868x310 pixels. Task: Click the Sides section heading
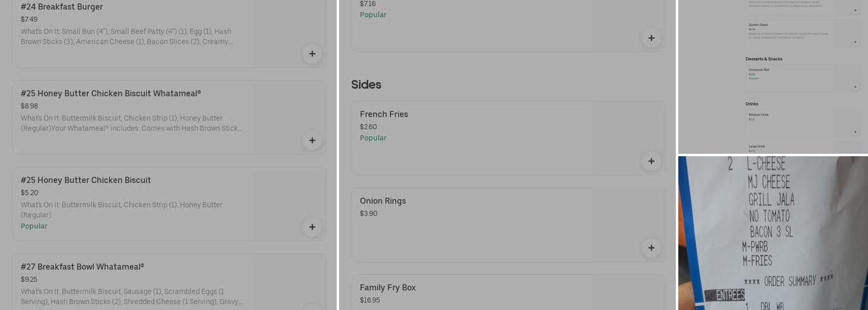coord(366,85)
